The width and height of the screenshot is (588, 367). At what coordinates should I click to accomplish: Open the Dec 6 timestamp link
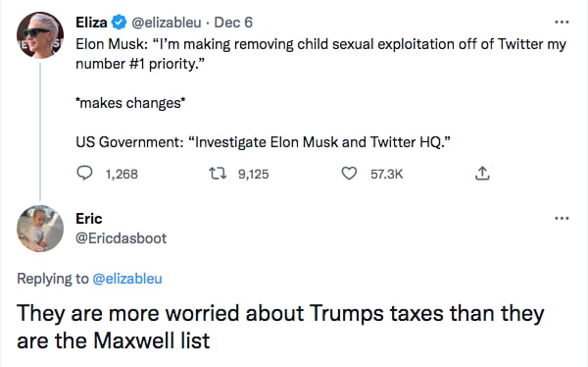pos(233,23)
